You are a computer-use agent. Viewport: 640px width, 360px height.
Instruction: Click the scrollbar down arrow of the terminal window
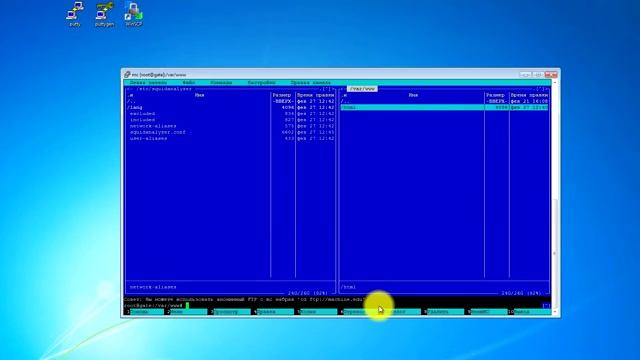point(554,312)
